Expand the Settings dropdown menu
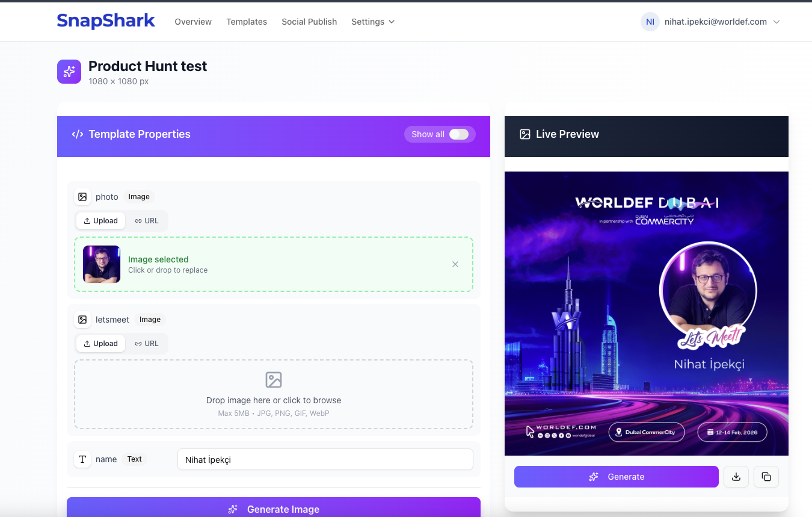Screen dimensions: 812x517 pyautogui.click(x=373, y=22)
